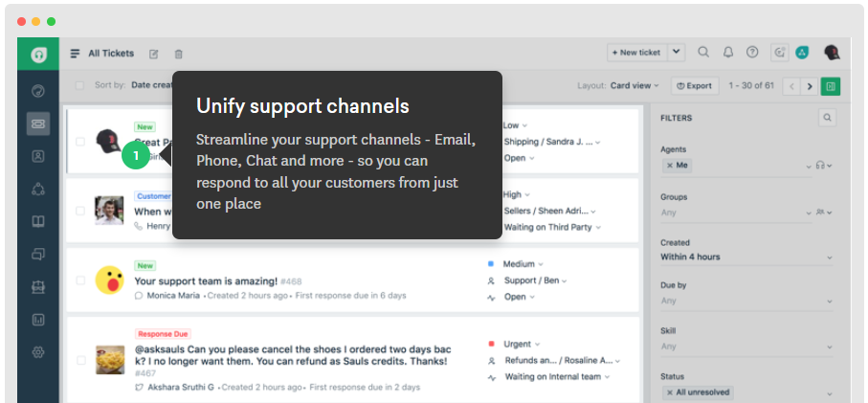Open the dropdown arrow beside New ticket

tap(677, 53)
